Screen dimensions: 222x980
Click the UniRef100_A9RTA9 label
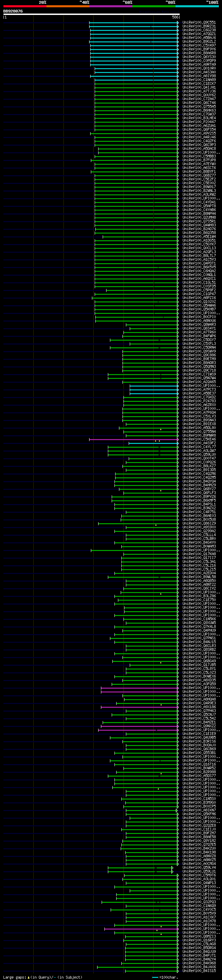click(199, 64)
